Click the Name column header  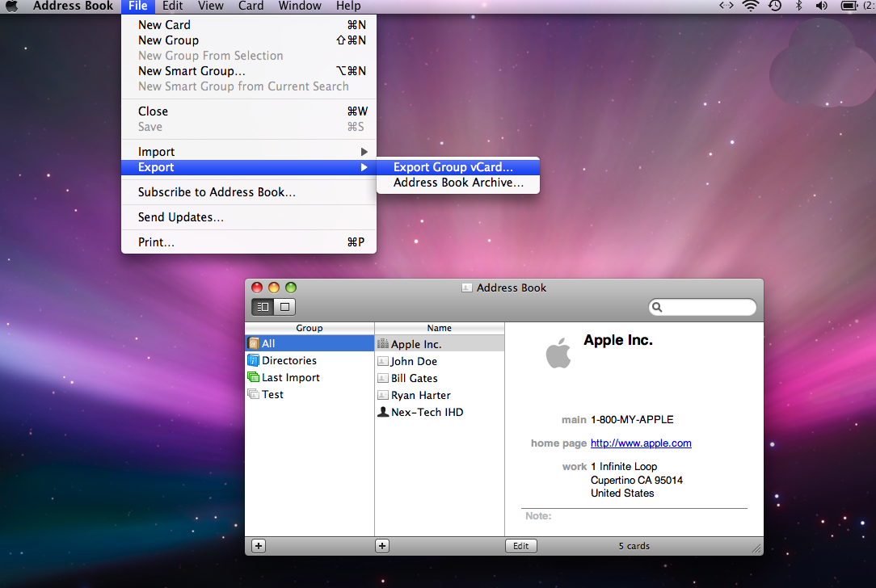click(x=440, y=328)
